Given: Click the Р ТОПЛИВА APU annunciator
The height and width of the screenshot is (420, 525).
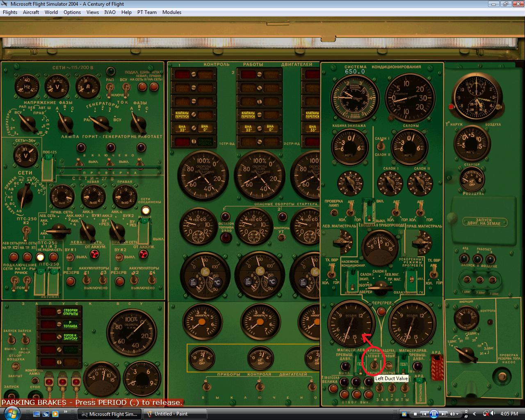Looking at the screenshot, I should 71,325.
